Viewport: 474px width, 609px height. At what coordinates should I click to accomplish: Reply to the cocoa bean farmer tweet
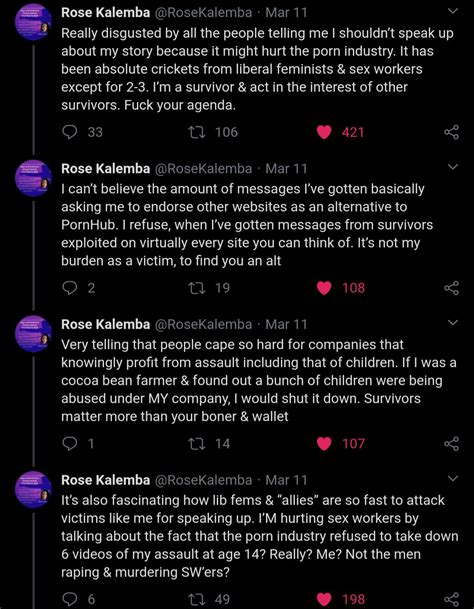click(x=70, y=444)
